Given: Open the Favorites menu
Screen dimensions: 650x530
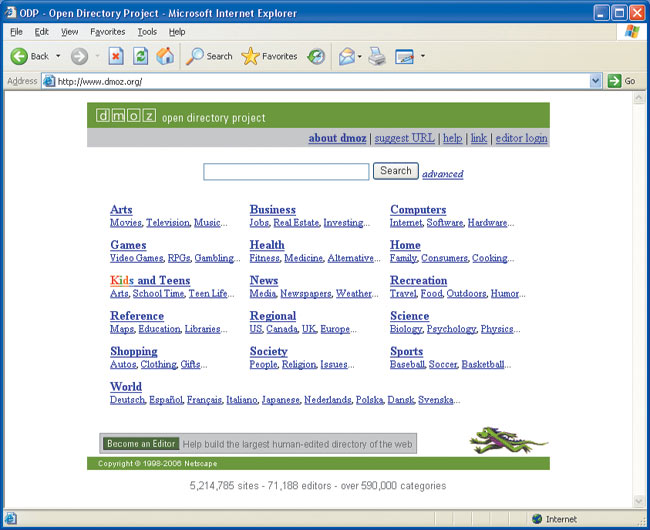Looking at the screenshot, I should tap(108, 31).
